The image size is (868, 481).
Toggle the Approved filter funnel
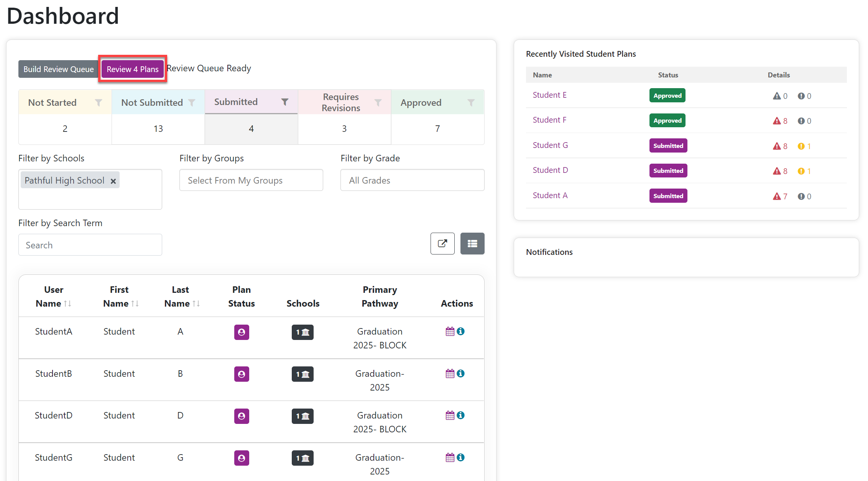471,103
